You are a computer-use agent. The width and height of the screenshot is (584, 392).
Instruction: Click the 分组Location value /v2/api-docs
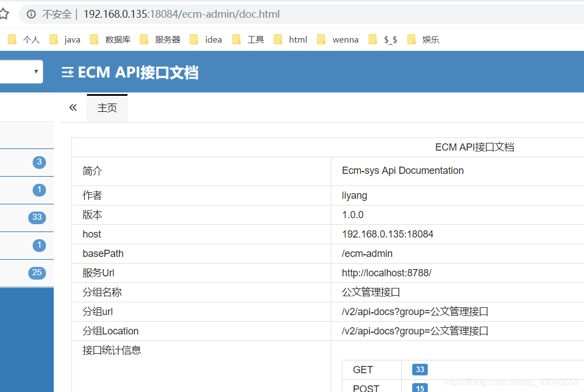[415, 331]
